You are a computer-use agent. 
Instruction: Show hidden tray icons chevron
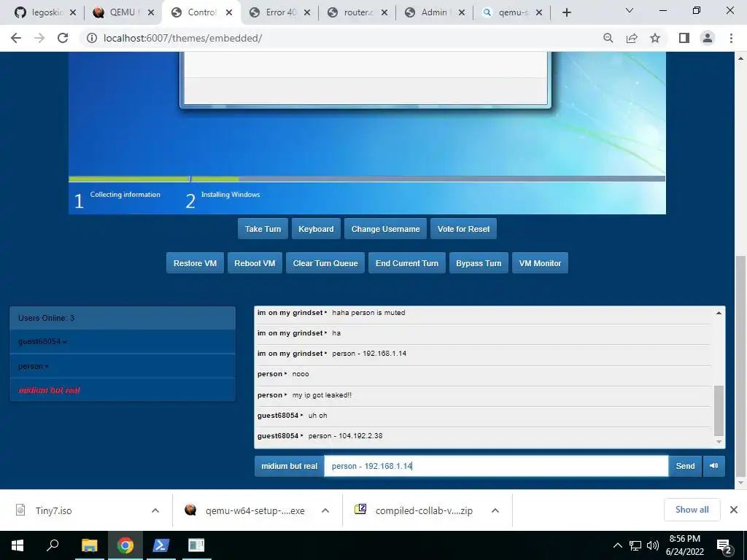tap(617, 545)
